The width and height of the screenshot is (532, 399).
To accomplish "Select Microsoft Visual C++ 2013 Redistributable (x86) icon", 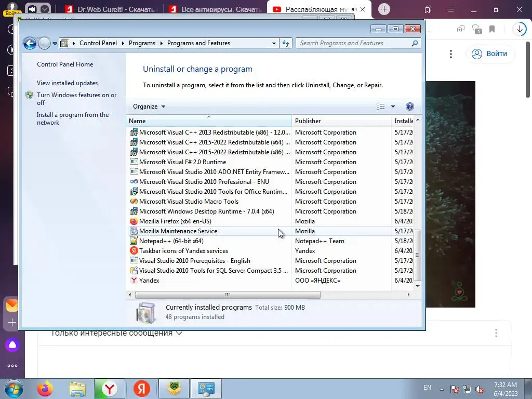I will pyautogui.click(x=134, y=132).
